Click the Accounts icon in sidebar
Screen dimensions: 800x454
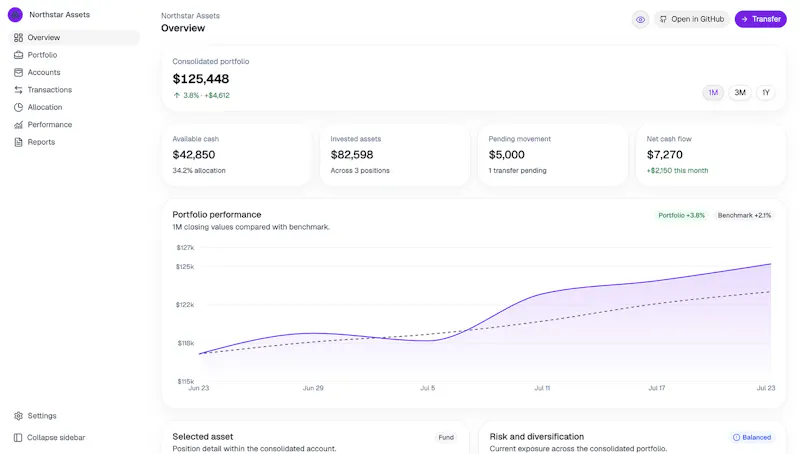click(x=18, y=72)
